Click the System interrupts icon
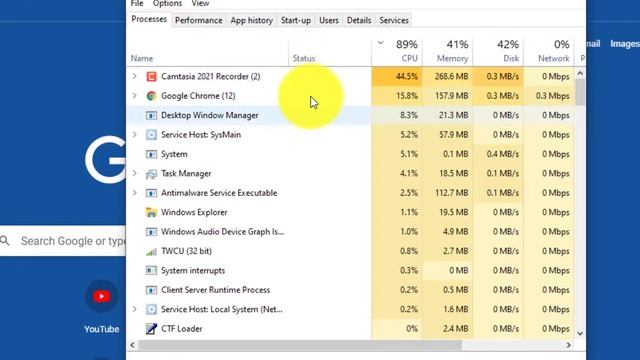640x360 pixels. point(151,271)
